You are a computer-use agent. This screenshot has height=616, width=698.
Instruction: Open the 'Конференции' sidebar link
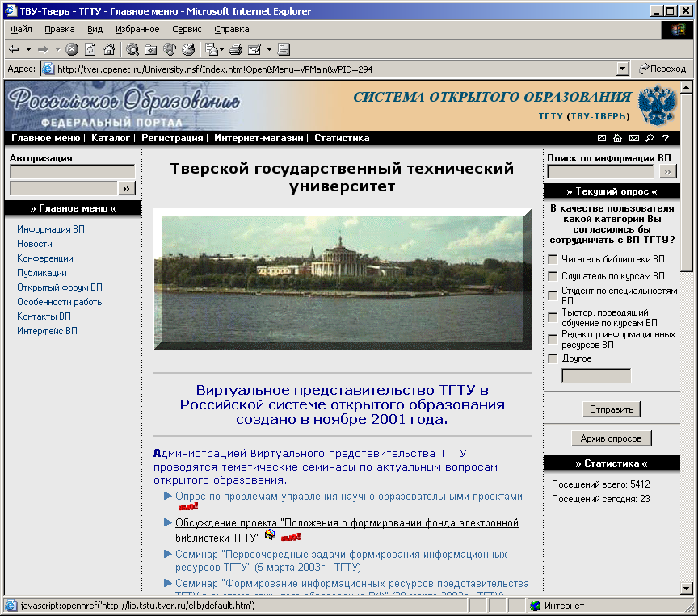point(45,258)
